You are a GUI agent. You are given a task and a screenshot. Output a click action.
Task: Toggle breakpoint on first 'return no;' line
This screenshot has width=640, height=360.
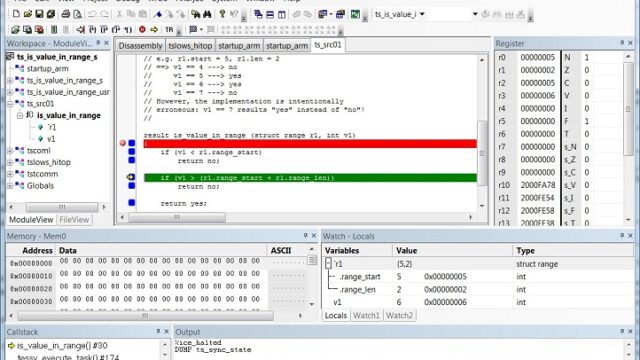(x=131, y=160)
